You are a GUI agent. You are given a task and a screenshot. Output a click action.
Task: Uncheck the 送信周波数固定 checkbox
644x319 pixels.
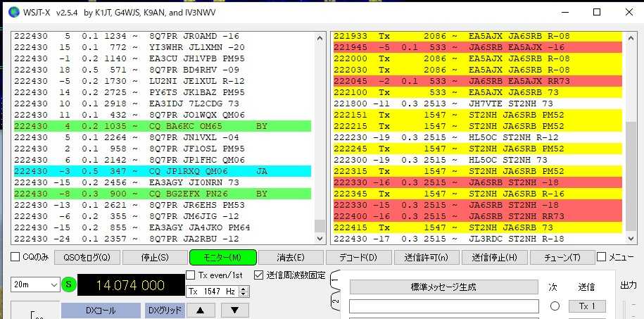coord(258,275)
